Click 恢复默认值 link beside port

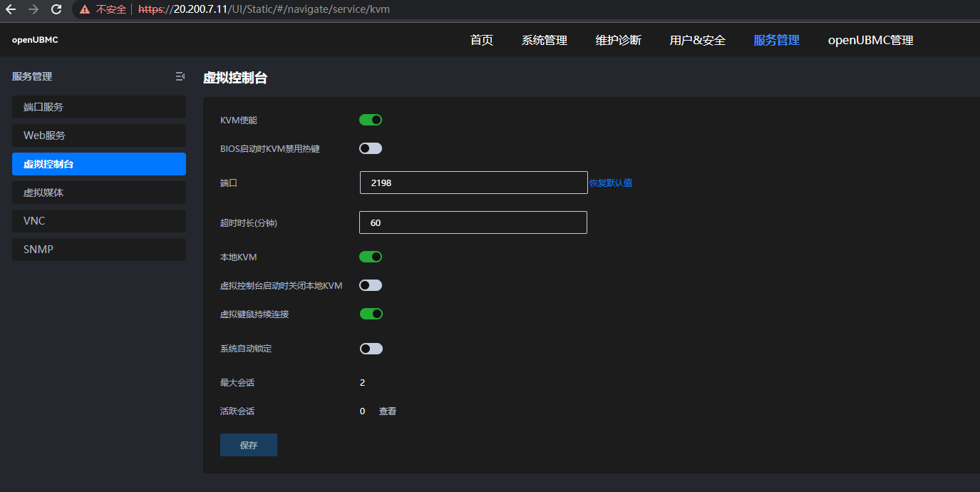(x=610, y=183)
